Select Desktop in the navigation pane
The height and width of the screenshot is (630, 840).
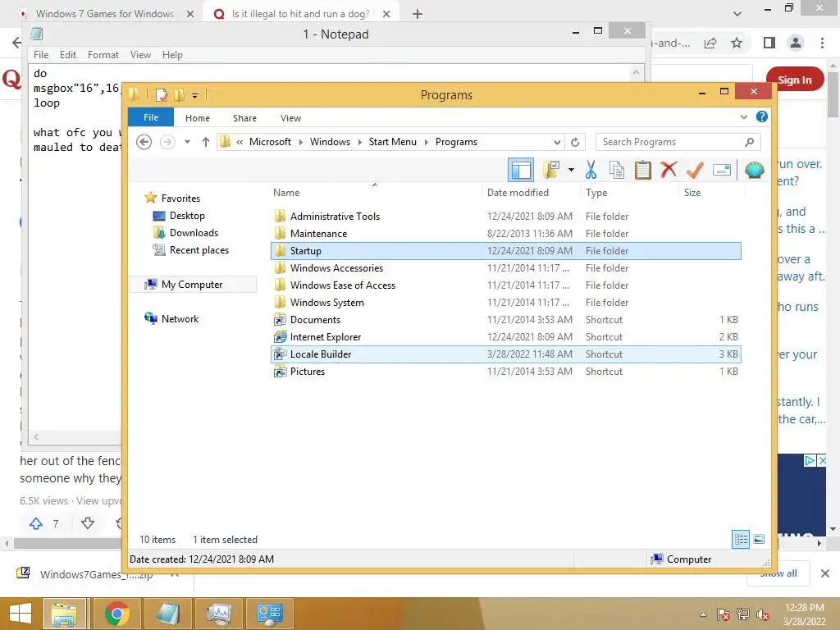187,216
